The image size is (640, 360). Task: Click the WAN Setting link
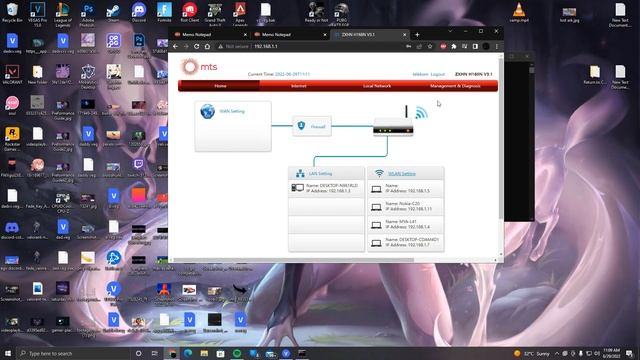click(x=232, y=111)
